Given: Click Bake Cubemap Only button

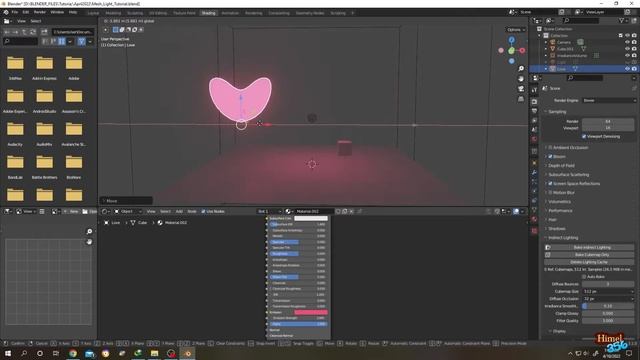Looking at the screenshot, I should tap(589, 255).
